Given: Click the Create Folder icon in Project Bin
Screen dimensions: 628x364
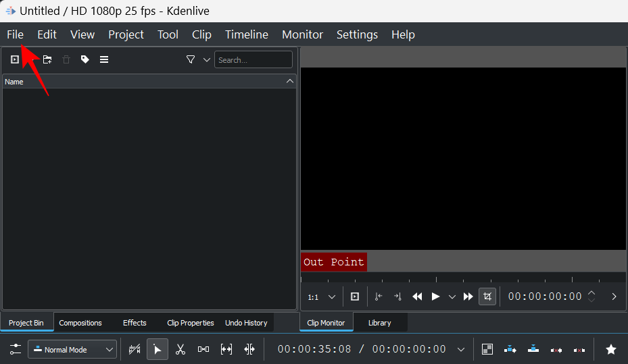Looking at the screenshot, I should [x=47, y=59].
